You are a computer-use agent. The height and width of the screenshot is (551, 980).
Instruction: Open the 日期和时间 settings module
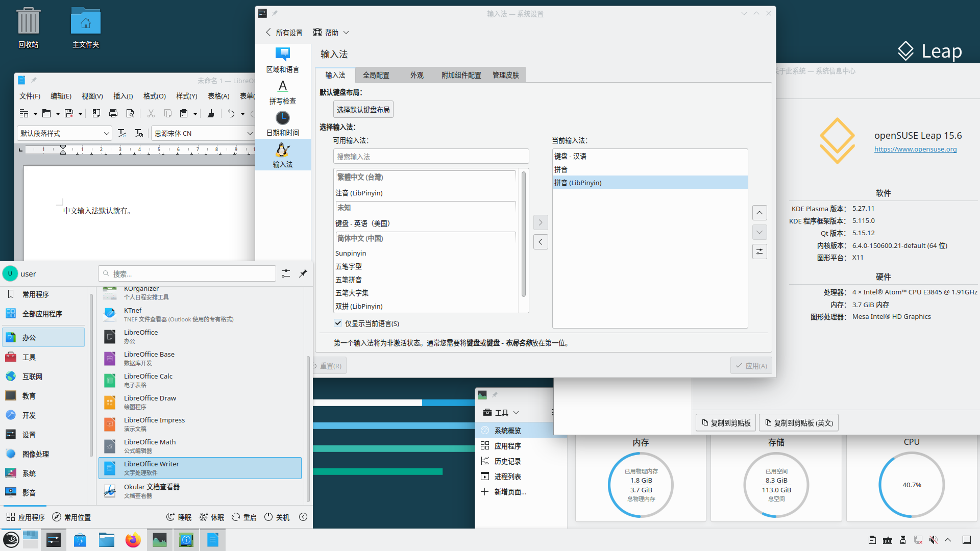(x=283, y=123)
